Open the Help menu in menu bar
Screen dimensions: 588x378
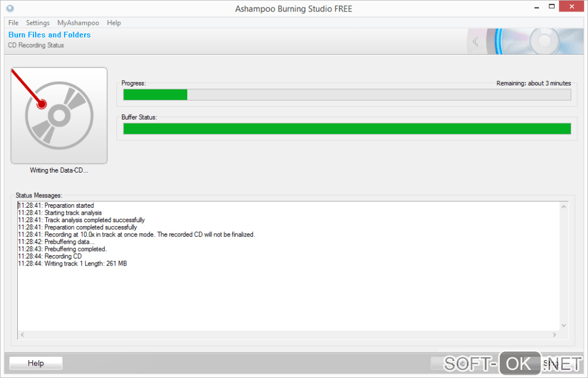114,23
